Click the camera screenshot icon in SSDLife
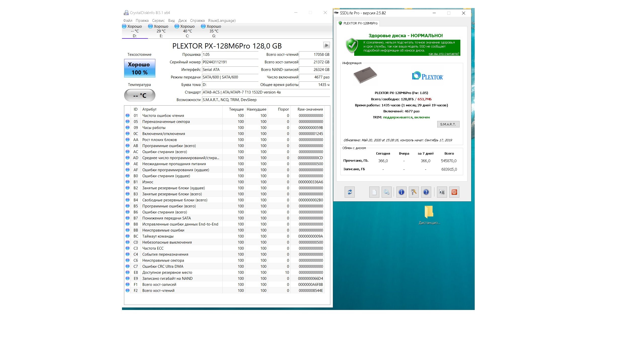This screenshot has height=362, width=644. (x=442, y=192)
